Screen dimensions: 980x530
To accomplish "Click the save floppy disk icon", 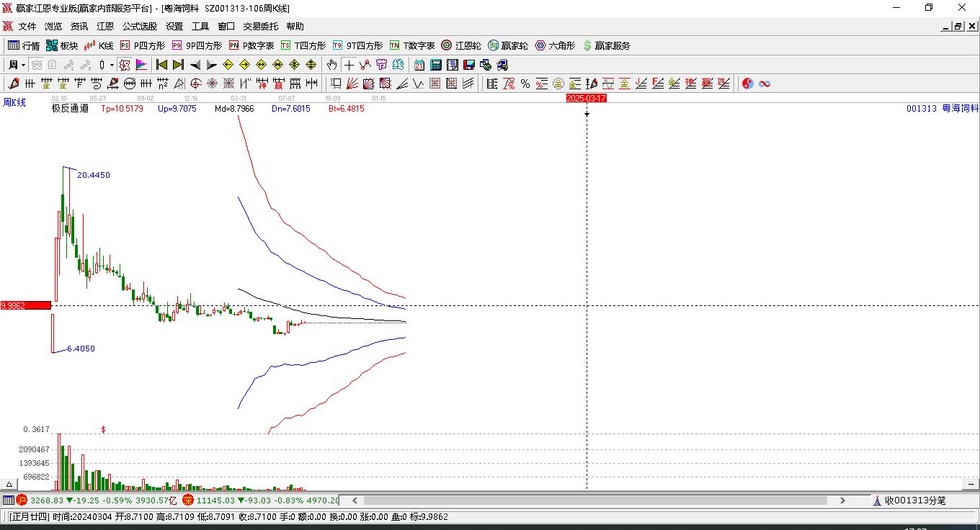I will (469, 65).
